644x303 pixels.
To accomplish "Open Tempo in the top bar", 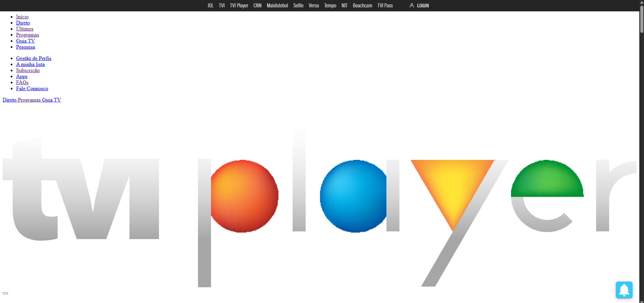I will click(x=330, y=6).
